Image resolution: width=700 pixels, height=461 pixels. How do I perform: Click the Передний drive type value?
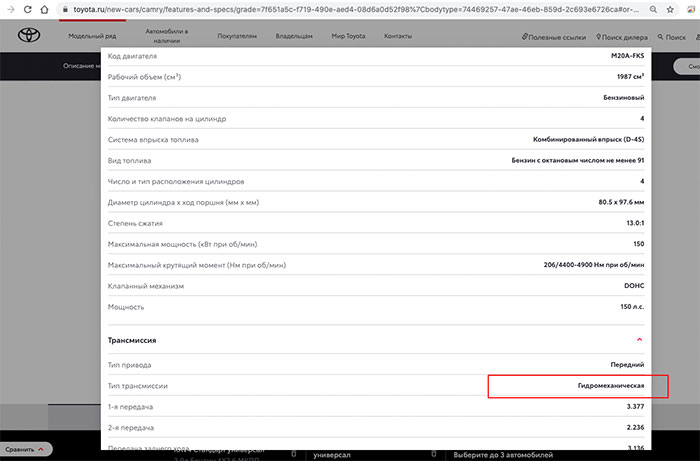627,365
